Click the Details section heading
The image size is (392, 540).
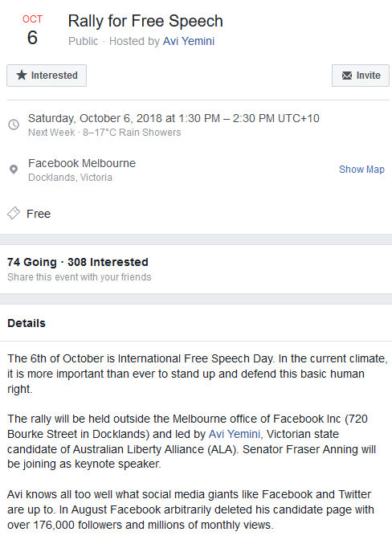click(x=27, y=323)
